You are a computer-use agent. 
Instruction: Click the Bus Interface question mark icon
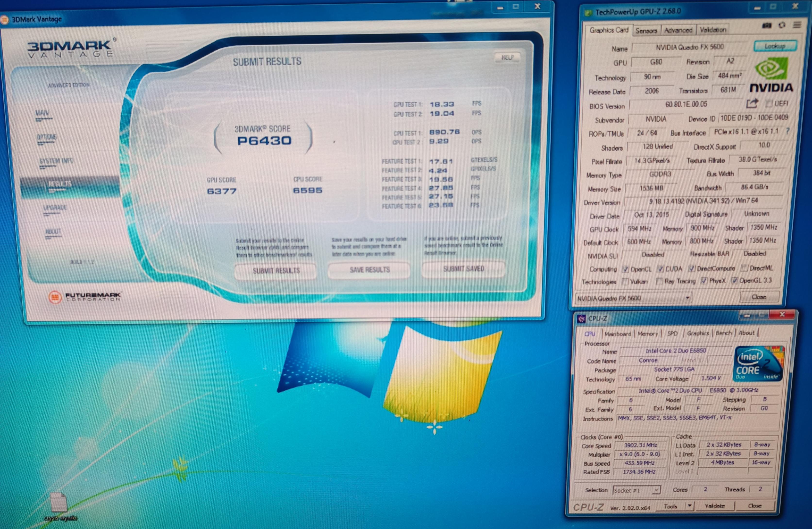pyautogui.click(x=788, y=131)
